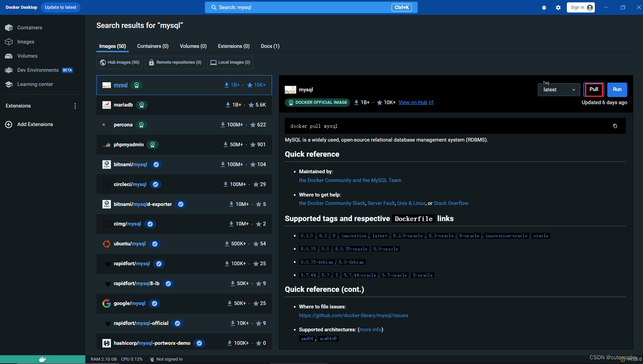The height and width of the screenshot is (364, 643).
Task: Open the amd64 architecture link
Action: coord(307,339)
